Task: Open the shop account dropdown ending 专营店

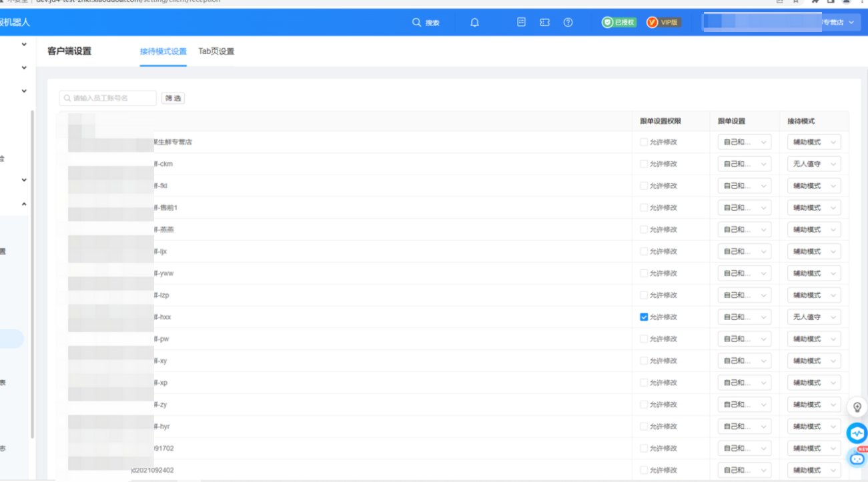Action: pos(780,22)
